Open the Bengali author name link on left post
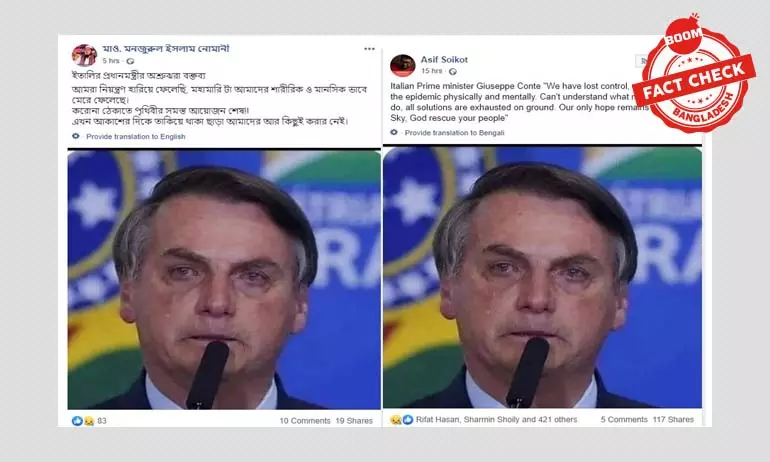This screenshot has height=462, width=770. [x=165, y=49]
